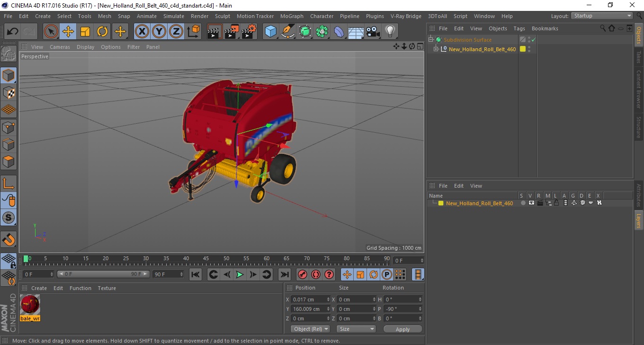Image resolution: width=644 pixels, height=345 pixels.
Task: Open the Content Browser side tab
Action: click(638, 89)
